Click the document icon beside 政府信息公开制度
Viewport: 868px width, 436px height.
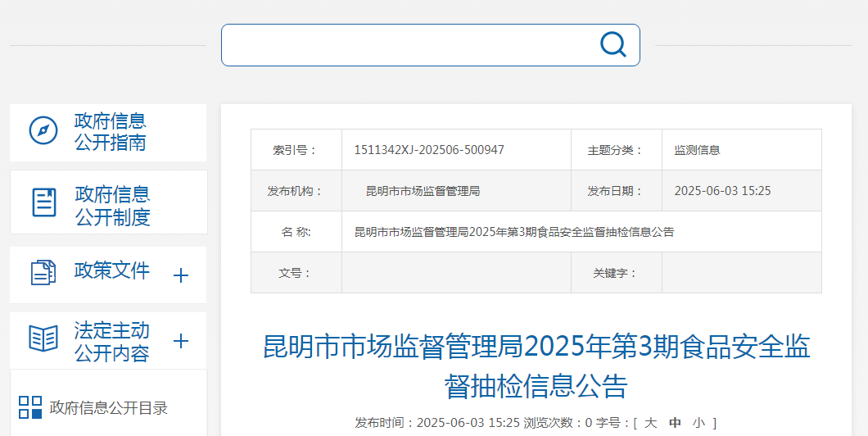coord(43,202)
